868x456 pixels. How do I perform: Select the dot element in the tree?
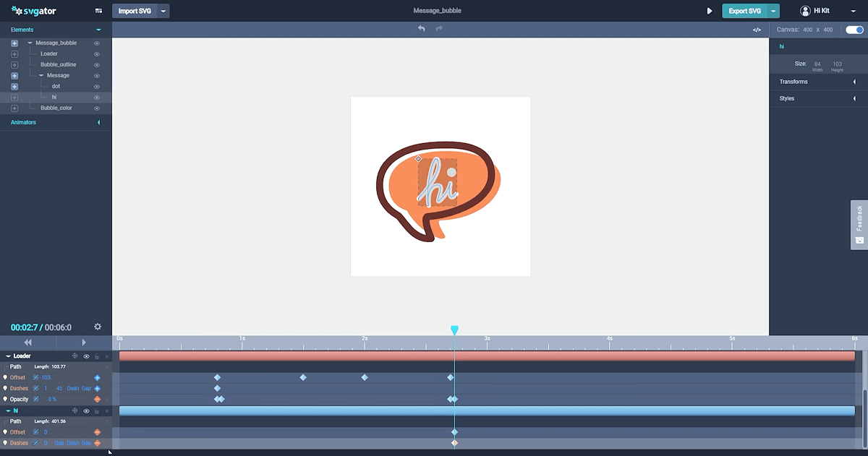pos(56,87)
